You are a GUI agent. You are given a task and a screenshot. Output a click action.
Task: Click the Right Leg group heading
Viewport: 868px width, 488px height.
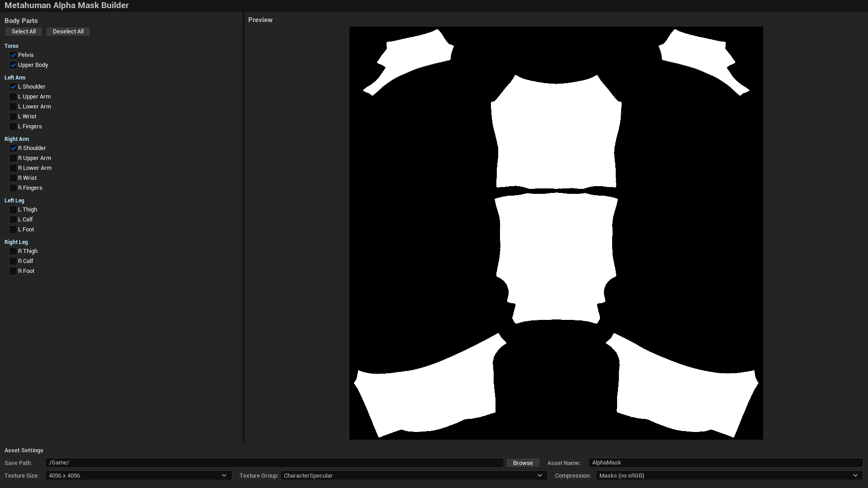(16, 242)
